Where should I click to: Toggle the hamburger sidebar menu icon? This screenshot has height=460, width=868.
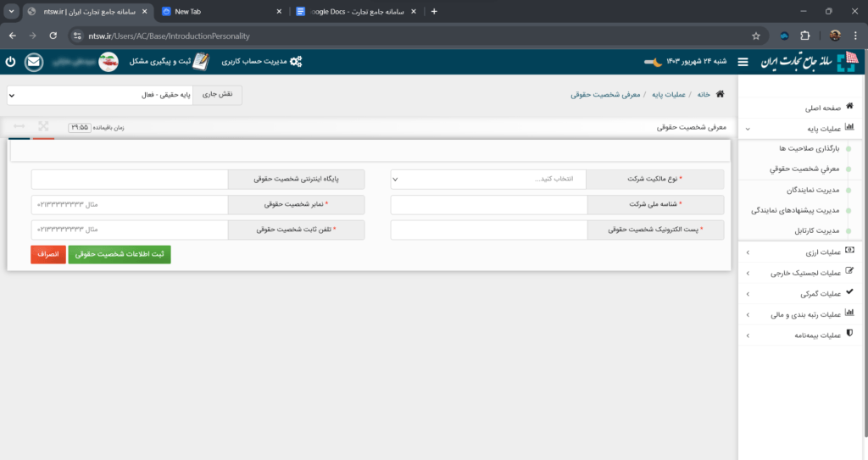[743, 62]
